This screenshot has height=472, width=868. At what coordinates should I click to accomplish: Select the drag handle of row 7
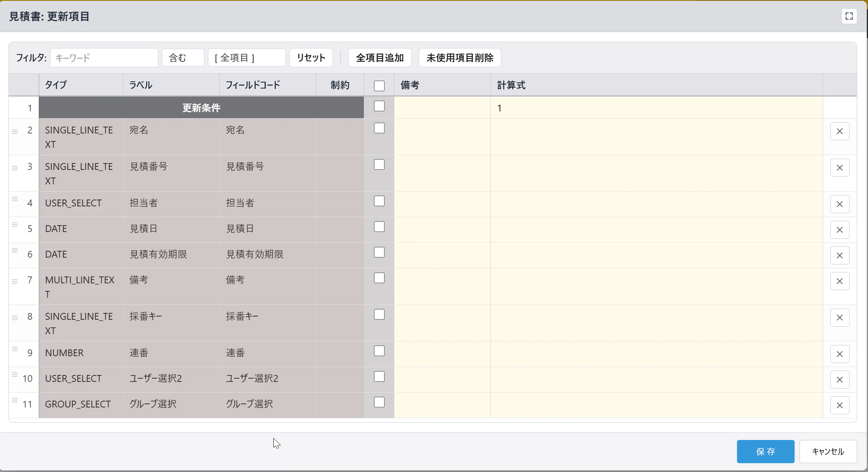[x=15, y=281]
